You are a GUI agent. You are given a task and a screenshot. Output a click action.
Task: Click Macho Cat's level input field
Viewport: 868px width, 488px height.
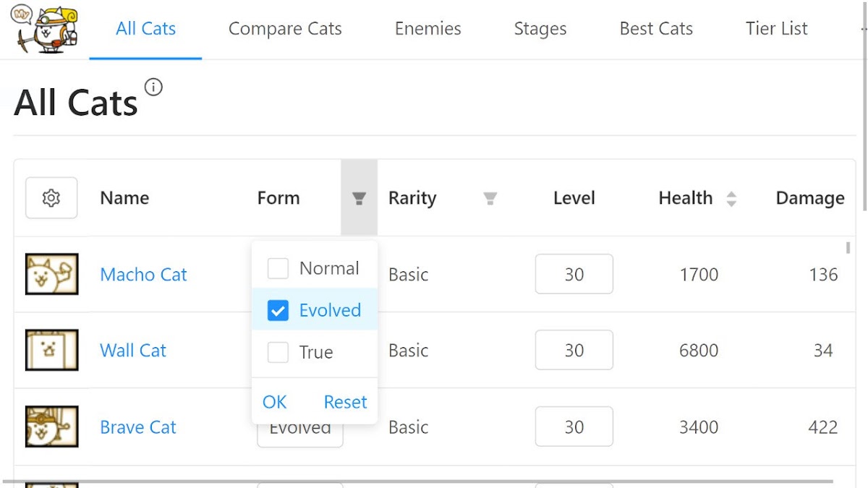click(574, 274)
